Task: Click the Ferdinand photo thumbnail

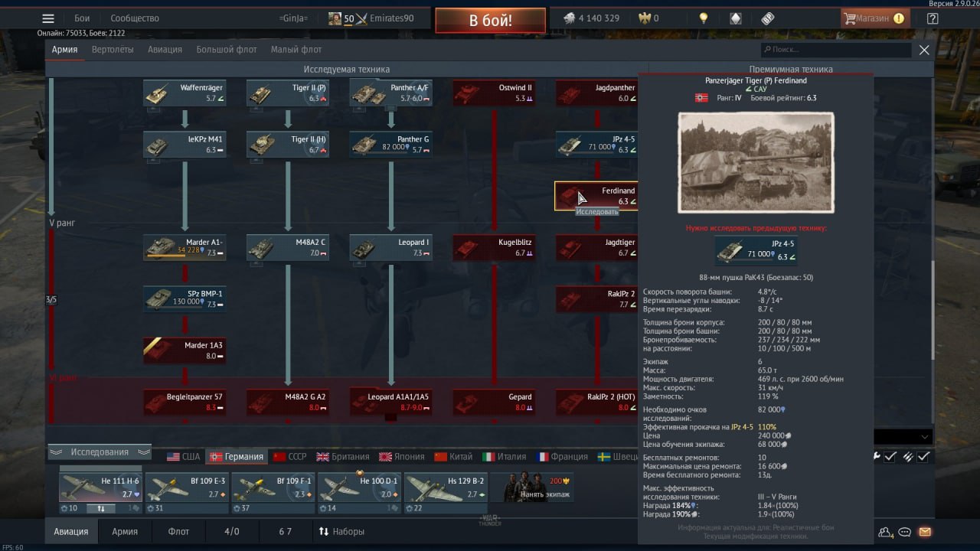Action: (756, 162)
